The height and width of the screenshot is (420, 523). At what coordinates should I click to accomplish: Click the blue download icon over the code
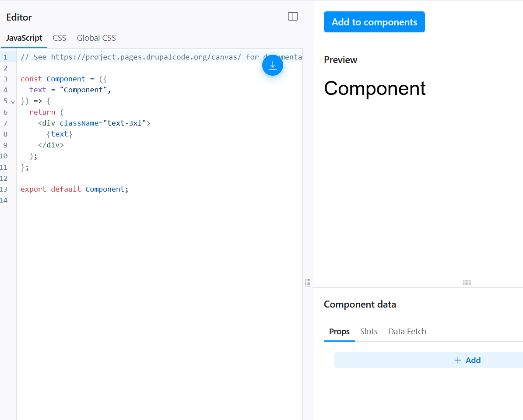[x=273, y=65]
